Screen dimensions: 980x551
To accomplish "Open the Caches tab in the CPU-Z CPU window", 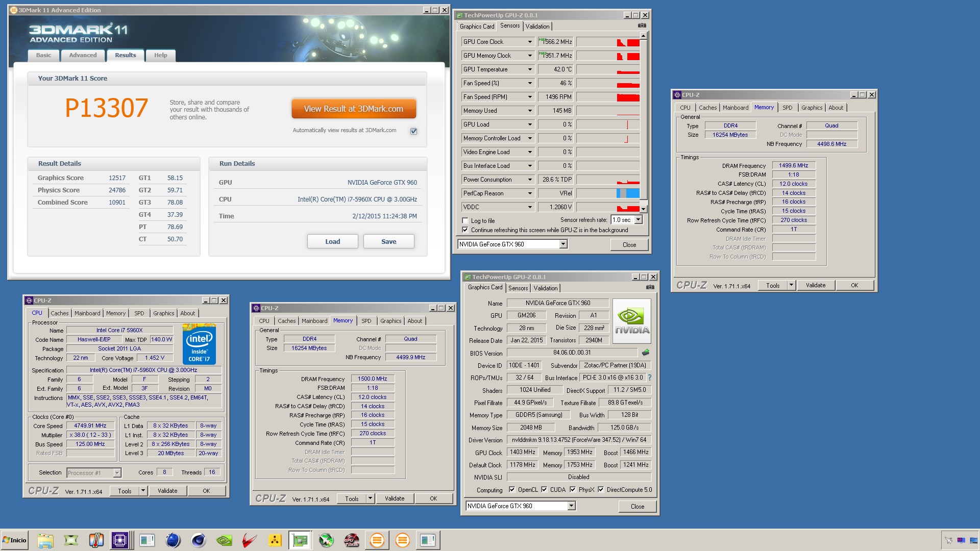I will 60,313.
